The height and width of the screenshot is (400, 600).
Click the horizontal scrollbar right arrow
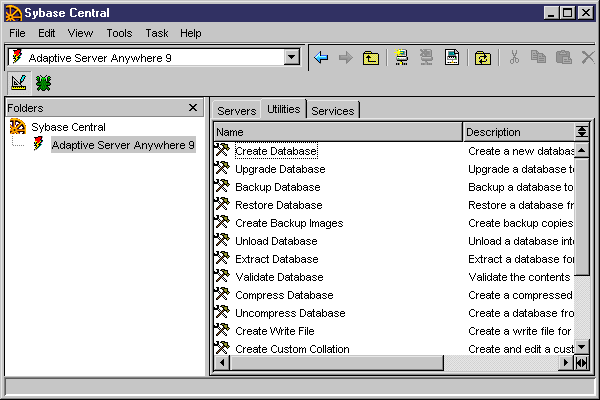click(x=565, y=362)
